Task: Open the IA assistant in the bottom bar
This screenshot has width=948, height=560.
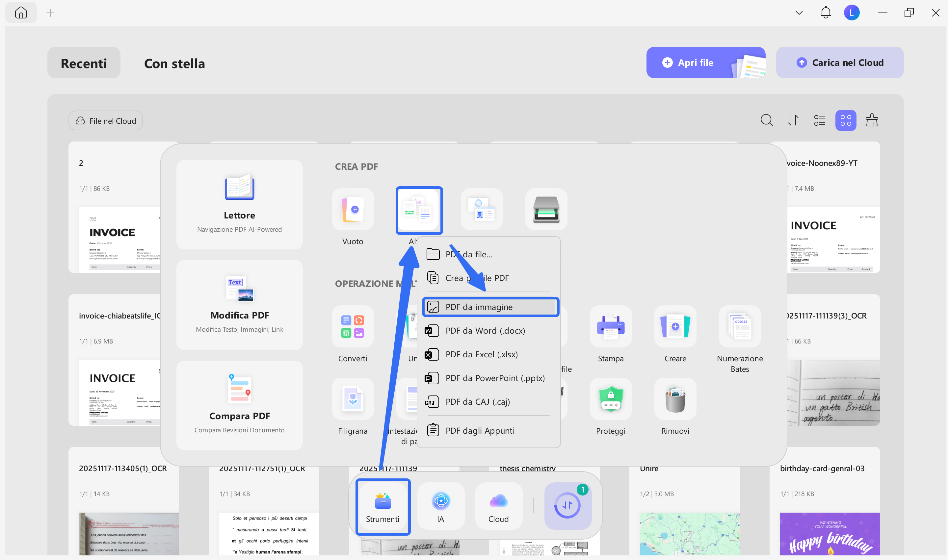Action: pyautogui.click(x=440, y=506)
